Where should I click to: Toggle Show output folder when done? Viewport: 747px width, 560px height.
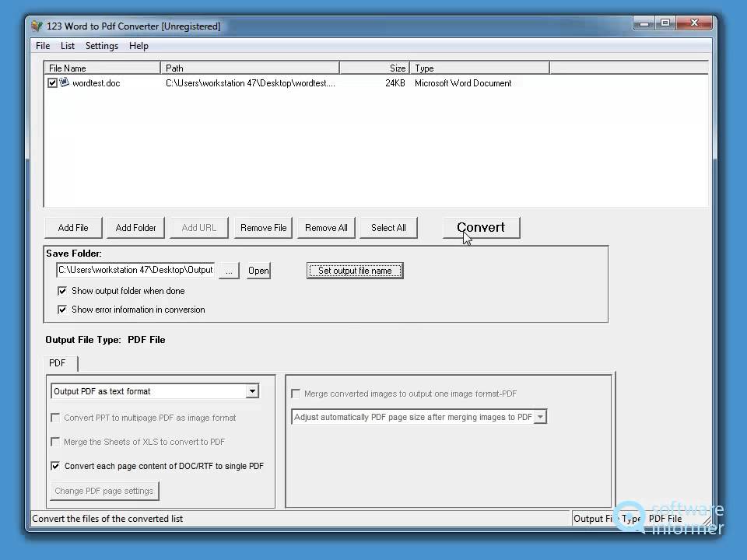tap(62, 290)
